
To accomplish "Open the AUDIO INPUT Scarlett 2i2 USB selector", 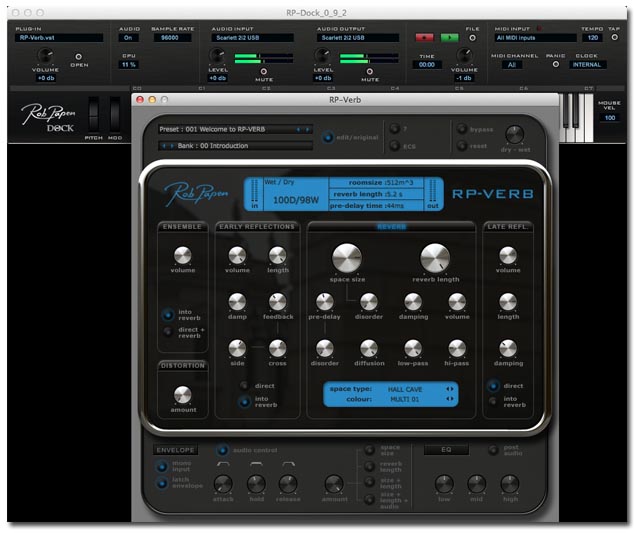I will (x=253, y=38).
